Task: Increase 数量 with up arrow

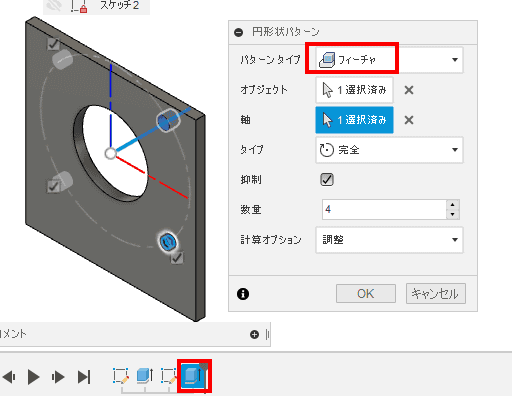Action: pos(453,205)
